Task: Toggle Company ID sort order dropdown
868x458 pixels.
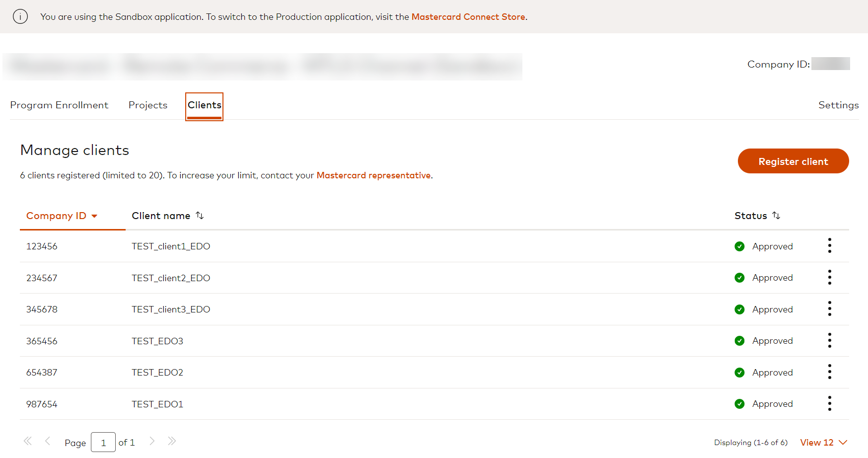Action: click(x=94, y=216)
